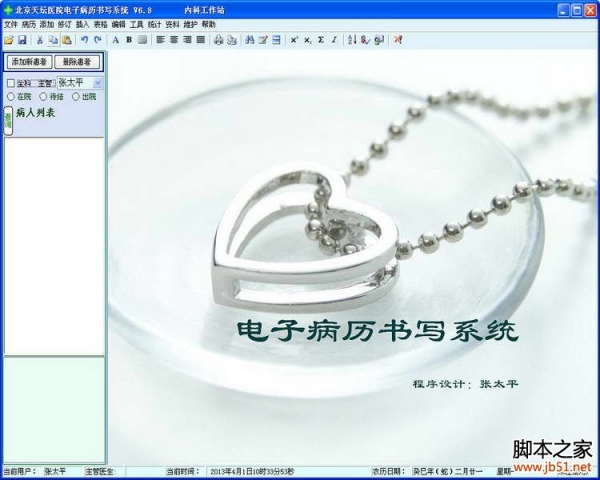Click the Copy icon in toolbar
600x480 pixels.
(x=53, y=40)
